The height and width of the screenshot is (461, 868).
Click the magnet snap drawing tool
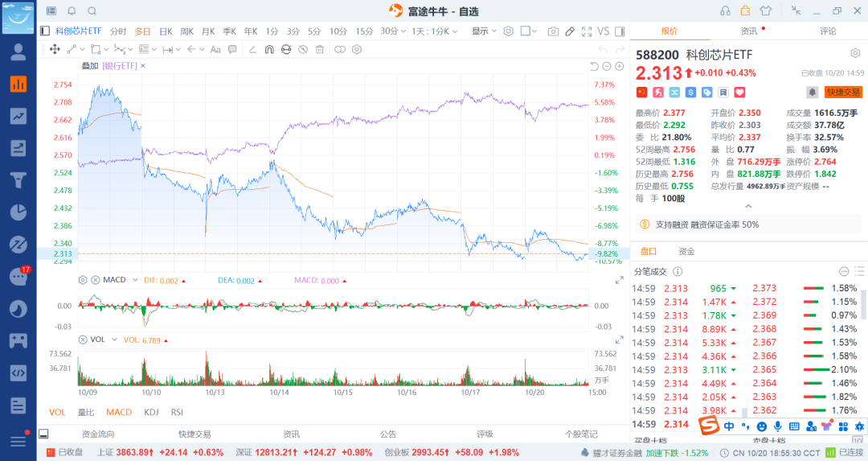tap(269, 49)
